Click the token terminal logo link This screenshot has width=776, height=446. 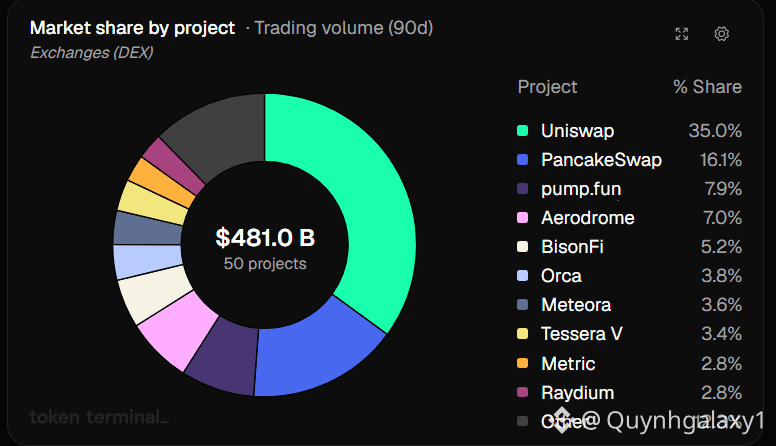tap(99, 417)
